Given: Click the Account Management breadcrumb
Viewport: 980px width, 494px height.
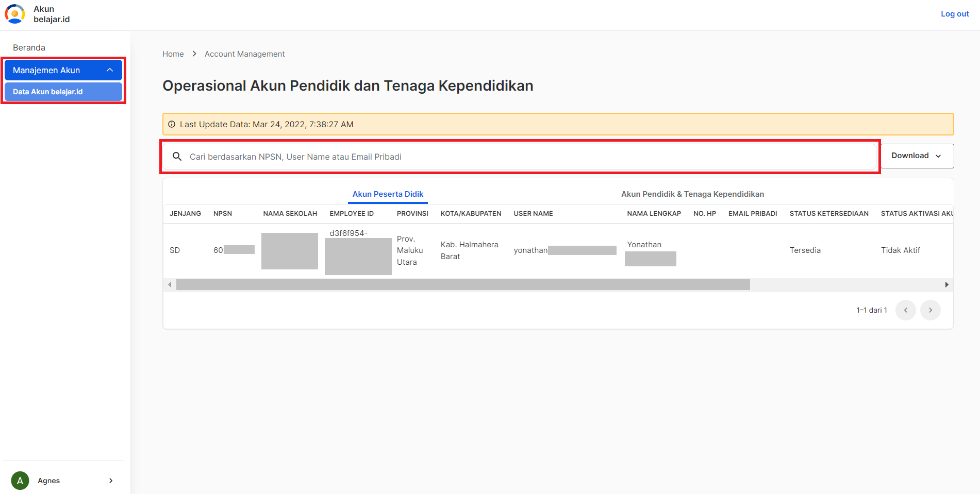Looking at the screenshot, I should click(x=244, y=54).
